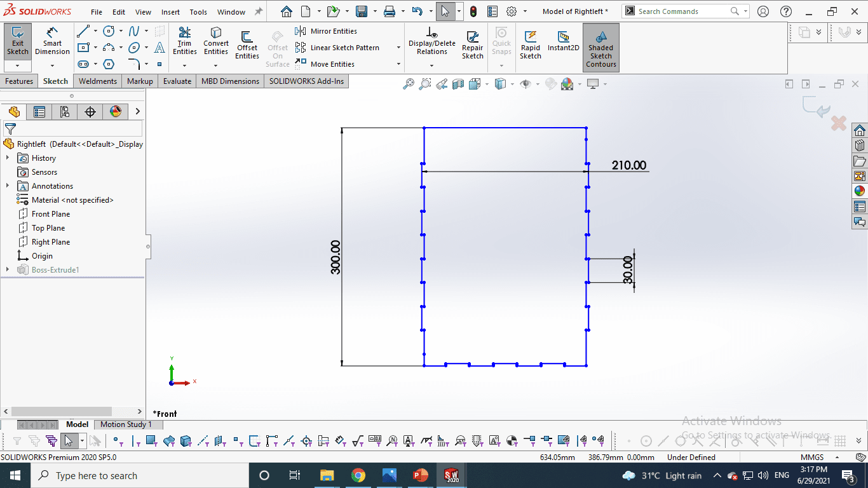Viewport: 868px width, 488px height.
Task: Select the Origin tree item
Action: [36, 256]
